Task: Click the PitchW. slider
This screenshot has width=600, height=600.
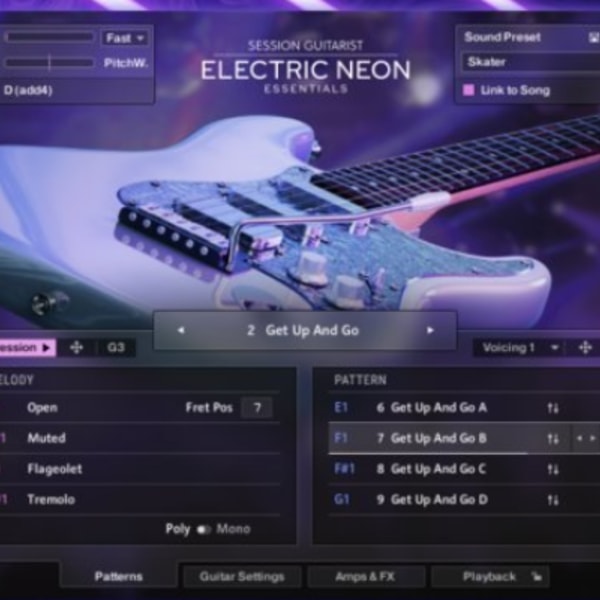Action: click(49, 62)
